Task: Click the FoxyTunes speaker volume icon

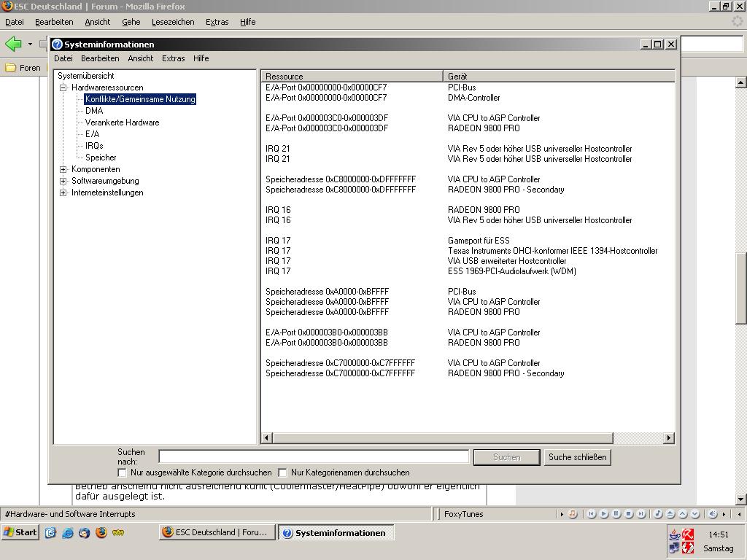Action: tap(713, 514)
